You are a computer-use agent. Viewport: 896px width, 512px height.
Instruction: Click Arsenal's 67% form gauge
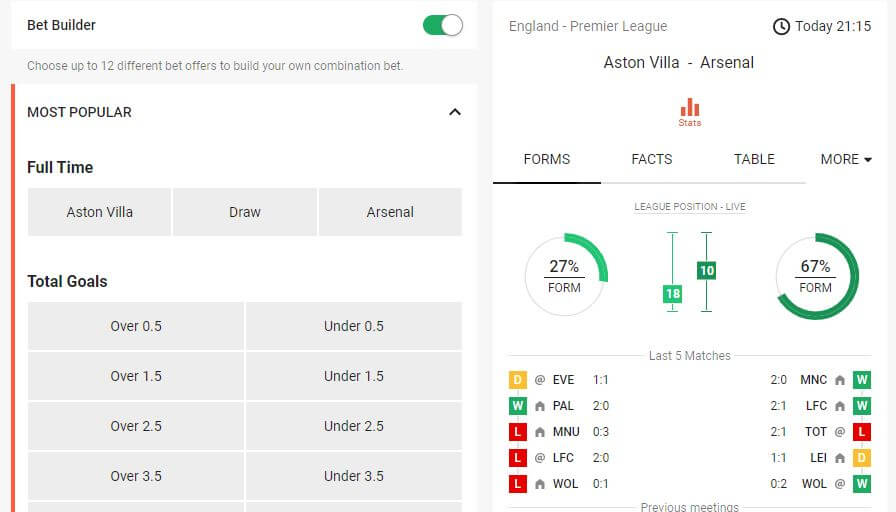(816, 277)
